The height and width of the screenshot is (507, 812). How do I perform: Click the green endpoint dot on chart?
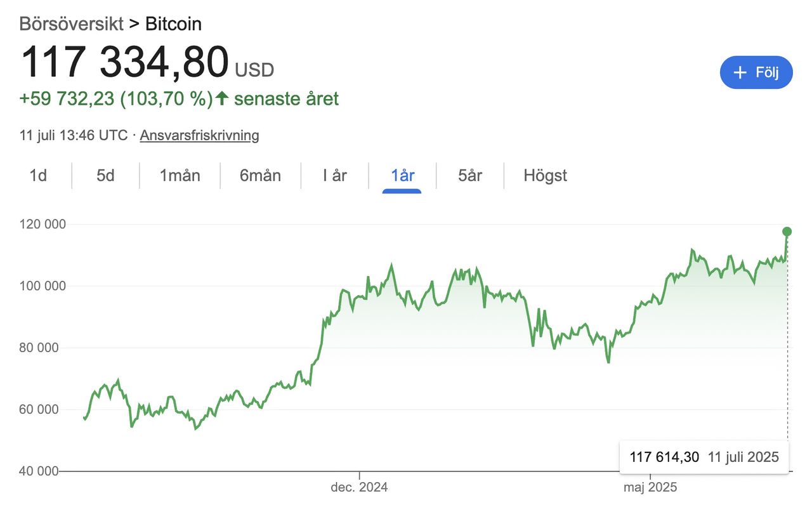pyautogui.click(x=787, y=232)
